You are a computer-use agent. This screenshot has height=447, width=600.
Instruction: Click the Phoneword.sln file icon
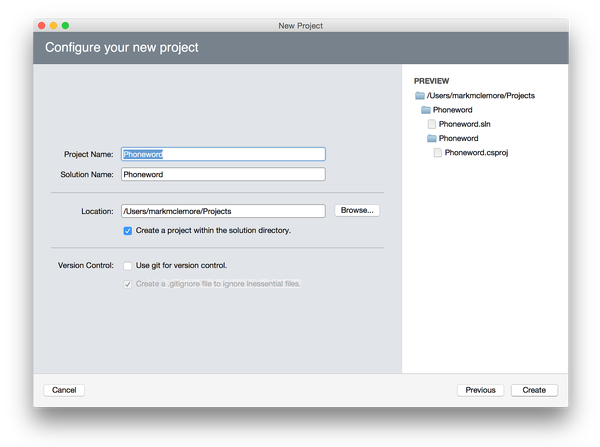[x=432, y=124]
